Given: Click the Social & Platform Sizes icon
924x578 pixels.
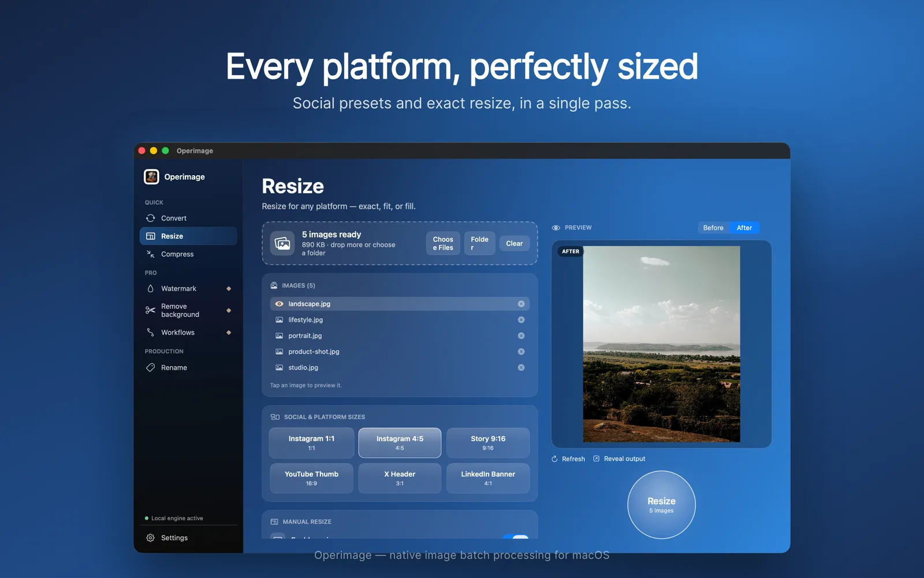Looking at the screenshot, I should click(275, 417).
